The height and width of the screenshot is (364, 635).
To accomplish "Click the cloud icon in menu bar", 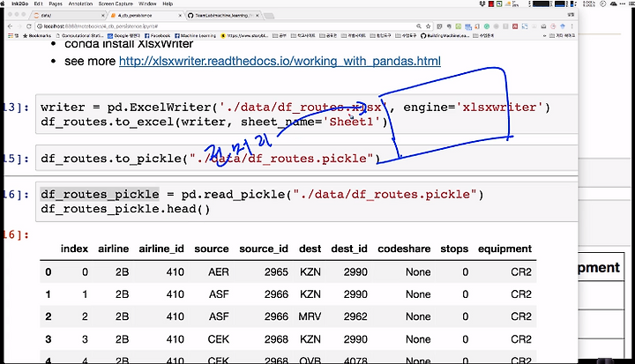I will pyautogui.click(x=614, y=4).
